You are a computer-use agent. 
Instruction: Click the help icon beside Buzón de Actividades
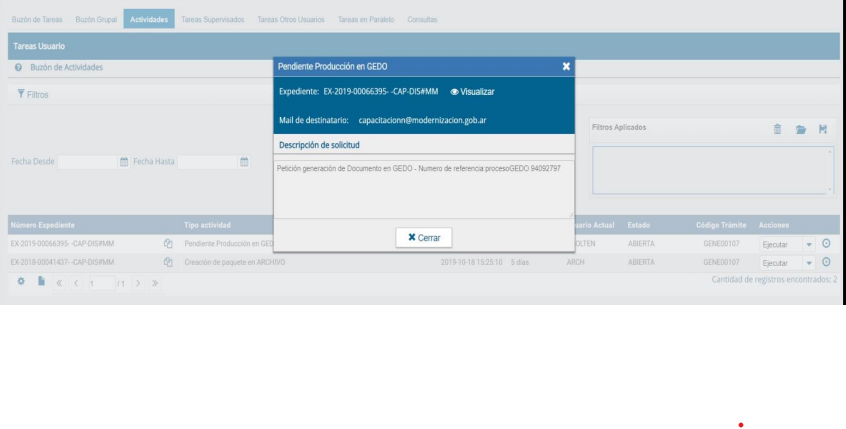click(x=19, y=67)
